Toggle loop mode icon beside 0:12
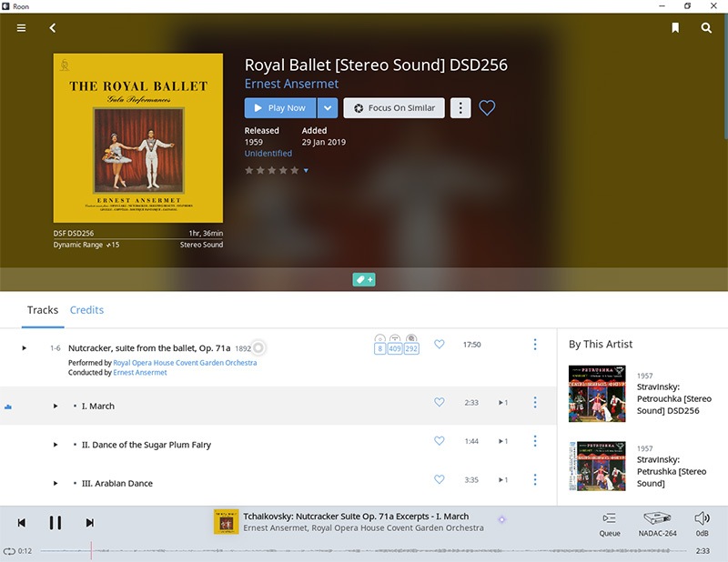Screen dimensions: 728x562 tap(9, 551)
